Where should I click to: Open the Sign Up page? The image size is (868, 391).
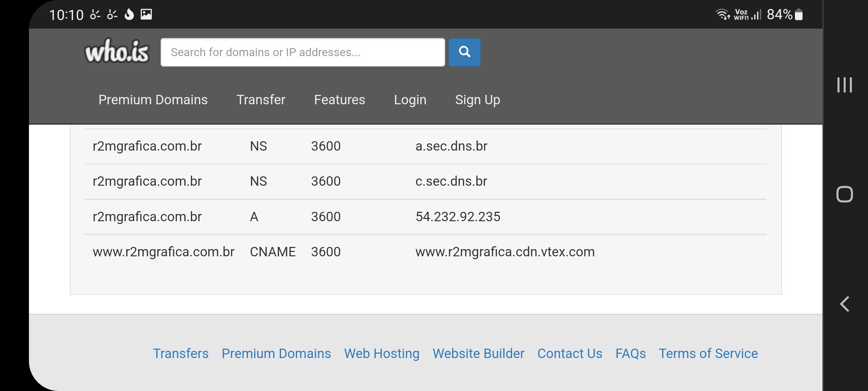478,100
